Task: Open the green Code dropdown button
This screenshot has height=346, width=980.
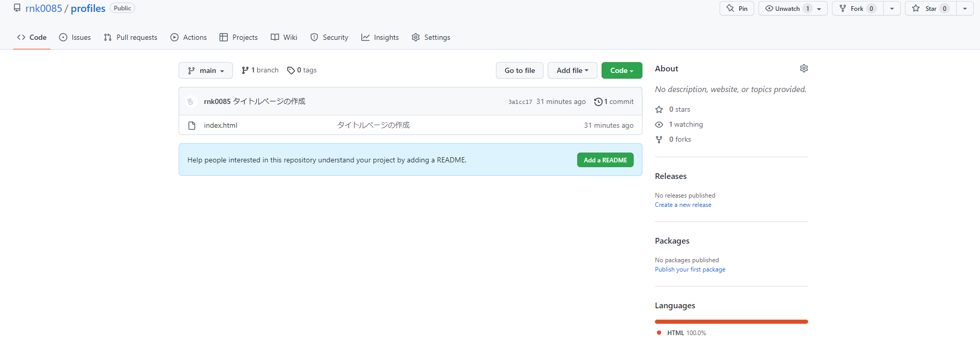Action: pos(622,70)
